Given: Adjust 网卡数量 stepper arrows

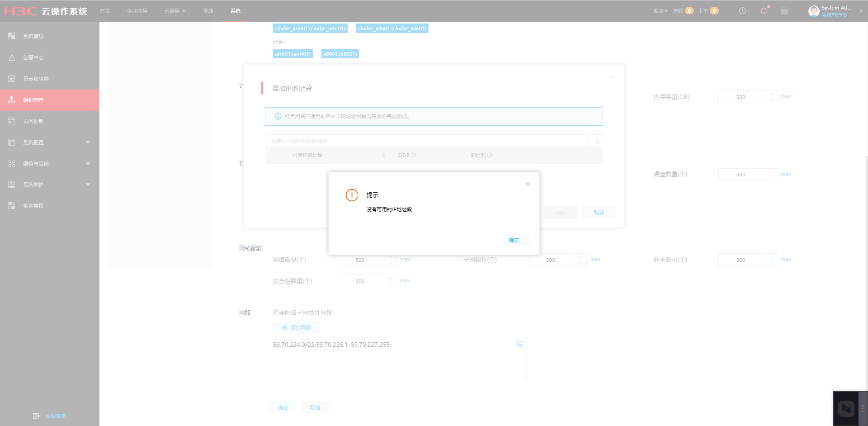Looking at the screenshot, I should pyautogui.click(x=771, y=260).
